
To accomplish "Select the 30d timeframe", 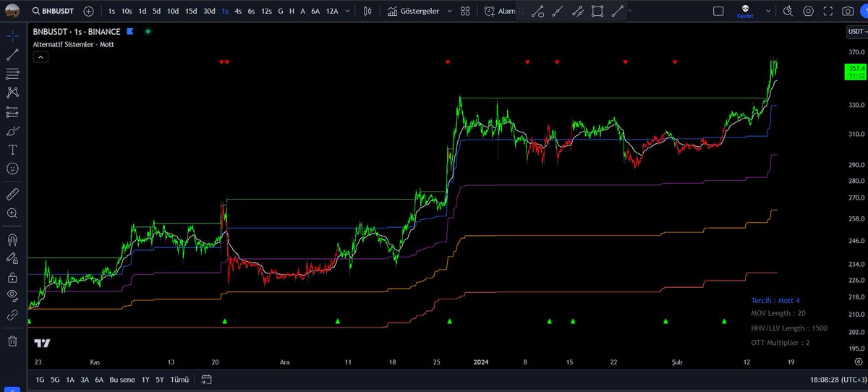I will (209, 12).
